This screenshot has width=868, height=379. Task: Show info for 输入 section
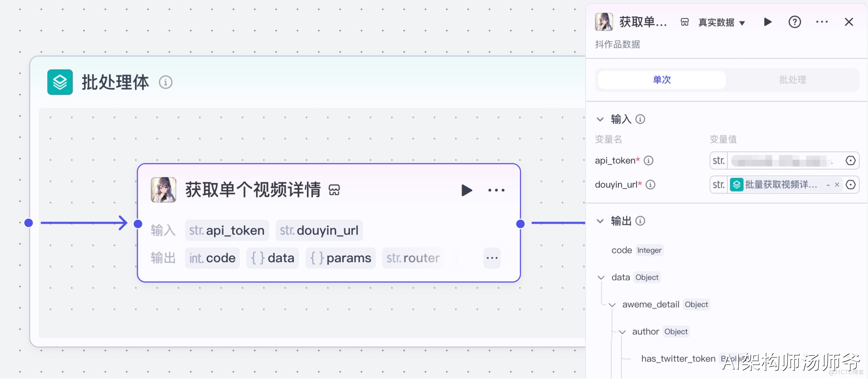click(x=640, y=119)
